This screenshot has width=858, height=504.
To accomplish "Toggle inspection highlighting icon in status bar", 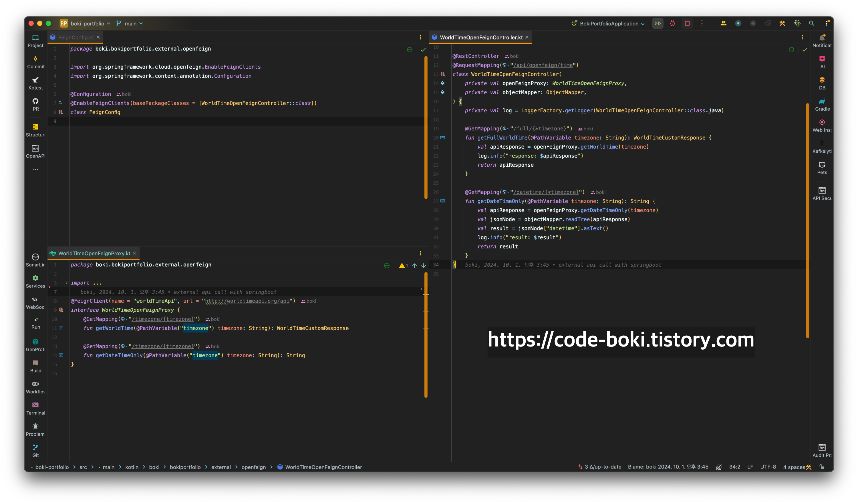I will [718, 467].
